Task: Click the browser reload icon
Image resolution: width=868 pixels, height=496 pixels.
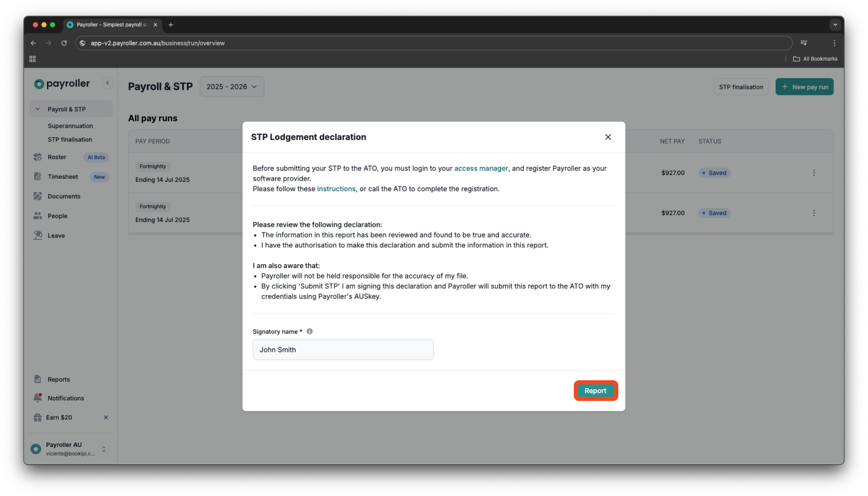Action: pos(64,43)
